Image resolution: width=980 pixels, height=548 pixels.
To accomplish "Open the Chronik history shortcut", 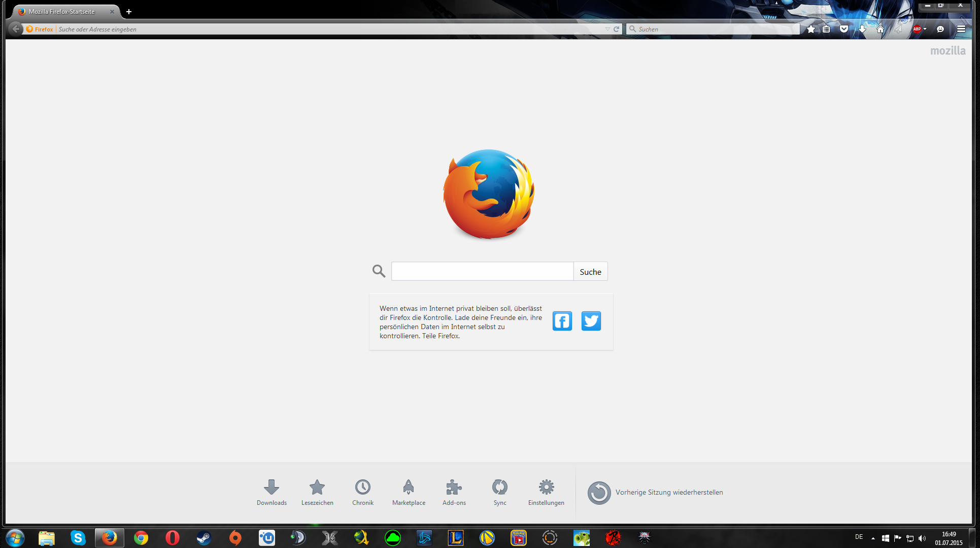I will tap(363, 492).
